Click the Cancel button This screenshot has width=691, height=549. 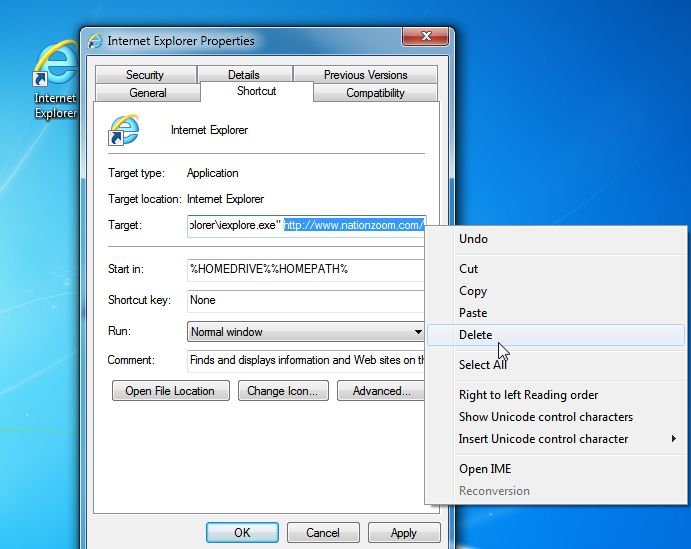323,533
